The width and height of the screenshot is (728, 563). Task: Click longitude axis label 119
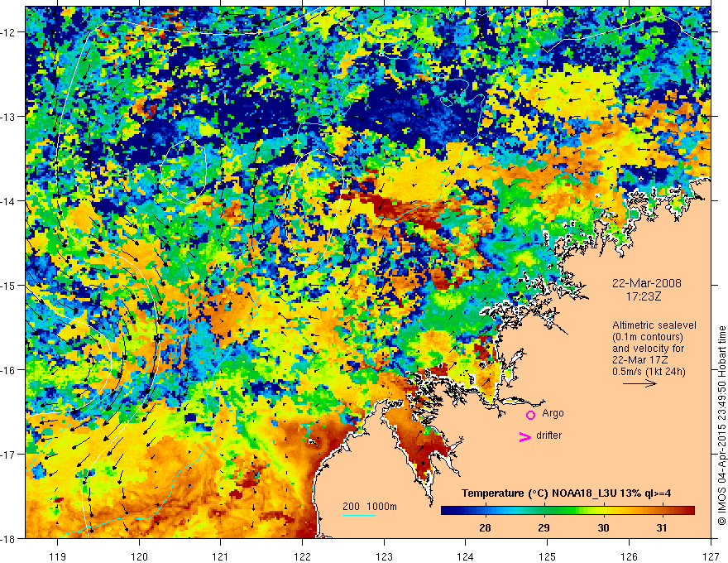click(x=58, y=557)
